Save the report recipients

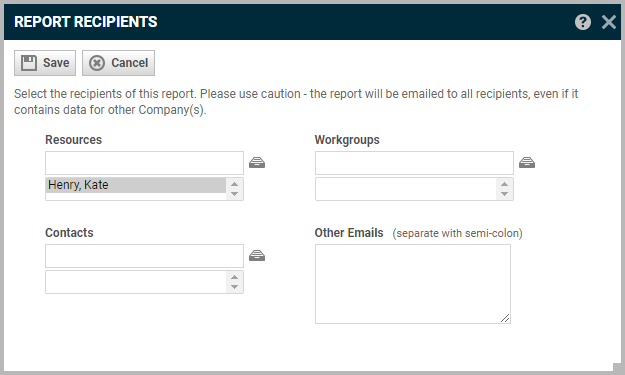pos(45,63)
